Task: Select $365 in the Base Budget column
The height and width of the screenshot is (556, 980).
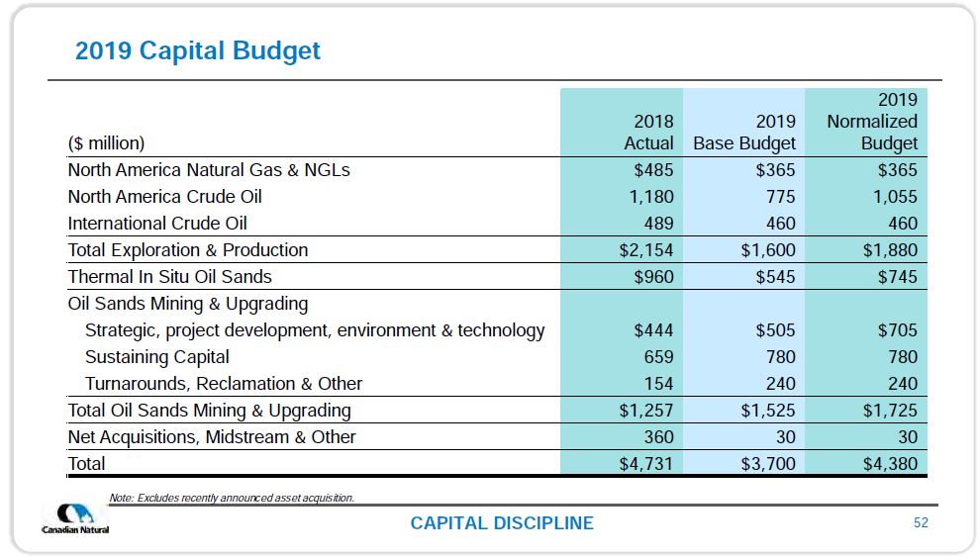Action: pos(776,170)
